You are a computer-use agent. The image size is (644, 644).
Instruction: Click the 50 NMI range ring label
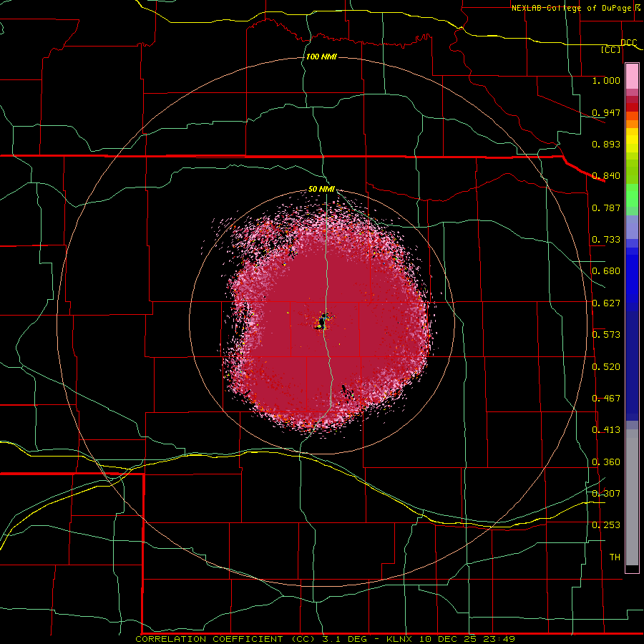coord(321,189)
